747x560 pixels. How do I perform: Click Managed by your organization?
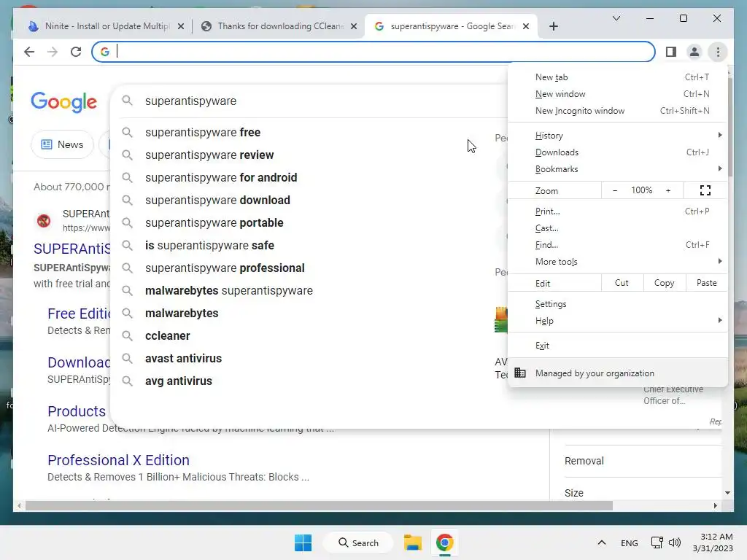617,373
